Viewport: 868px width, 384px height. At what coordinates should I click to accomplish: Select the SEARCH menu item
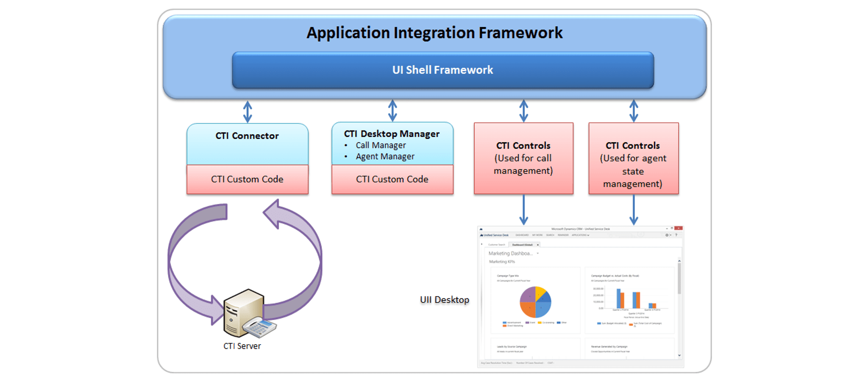(550, 235)
